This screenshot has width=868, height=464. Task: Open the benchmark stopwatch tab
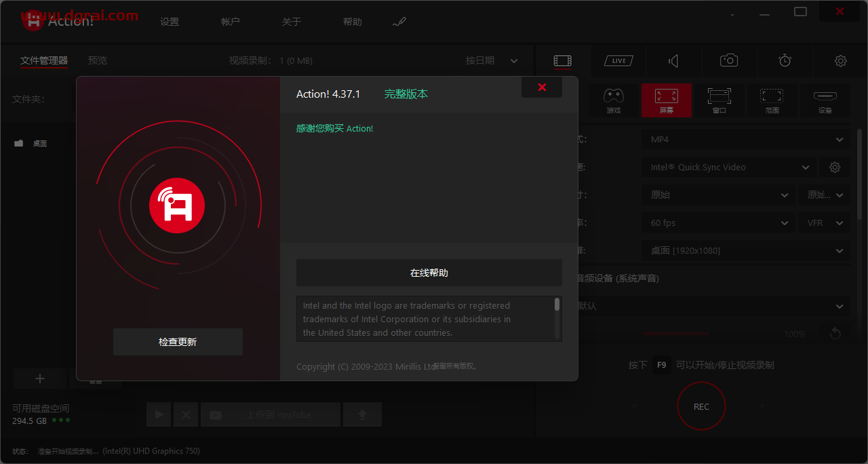tap(785, 61)
